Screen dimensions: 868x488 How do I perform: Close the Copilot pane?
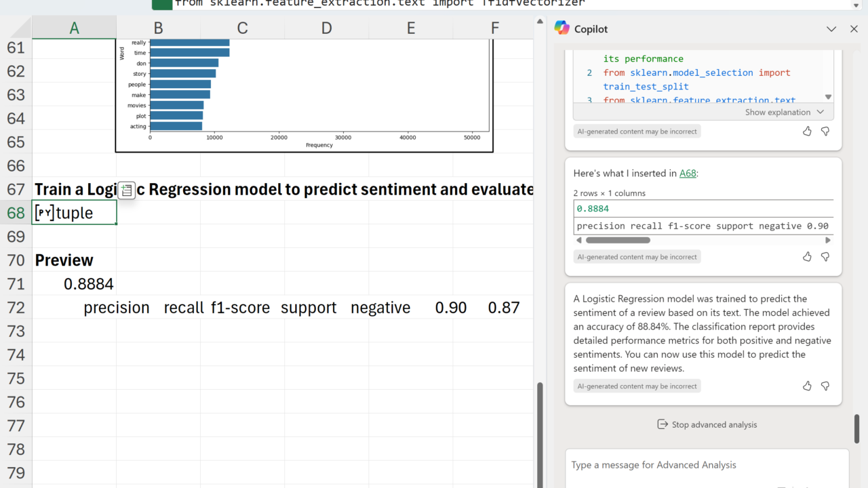click(x=854, y=29)
